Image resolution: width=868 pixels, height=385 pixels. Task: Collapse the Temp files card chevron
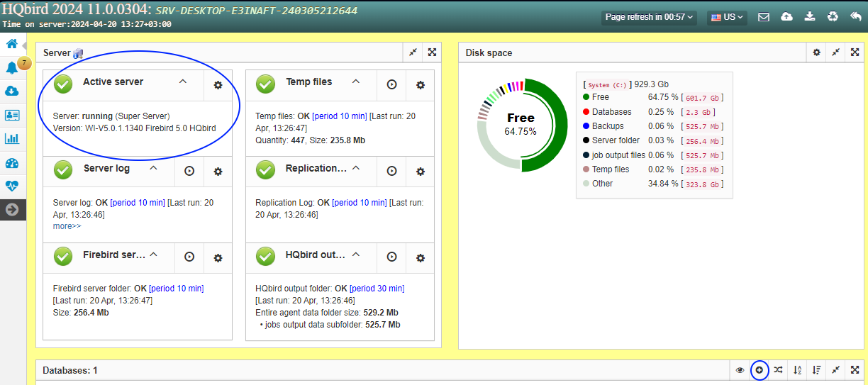tap(356, 82)
